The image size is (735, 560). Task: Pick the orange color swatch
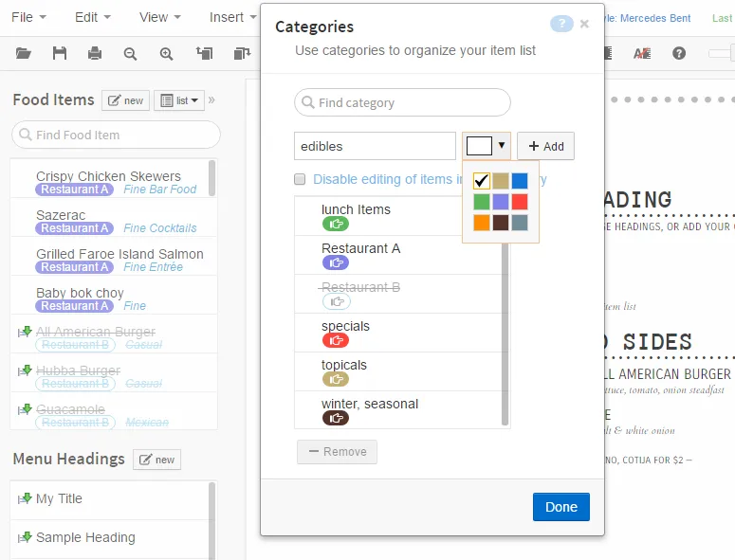click(x=482, y=223)
